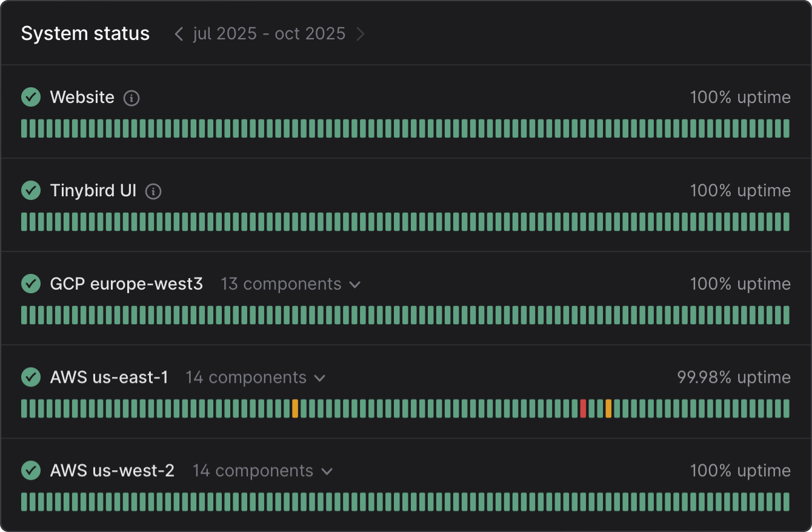Click the System status heading
Screen dimensions: 812x532
85,33
